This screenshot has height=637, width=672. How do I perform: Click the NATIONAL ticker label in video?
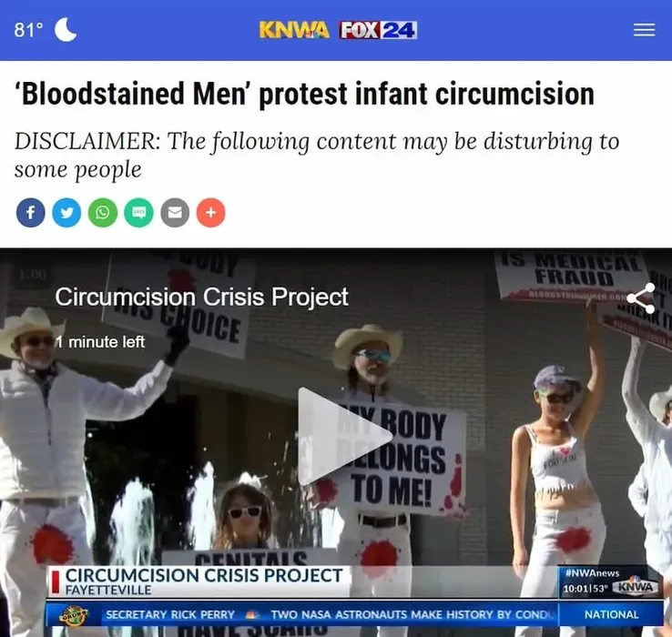point(611,614)
